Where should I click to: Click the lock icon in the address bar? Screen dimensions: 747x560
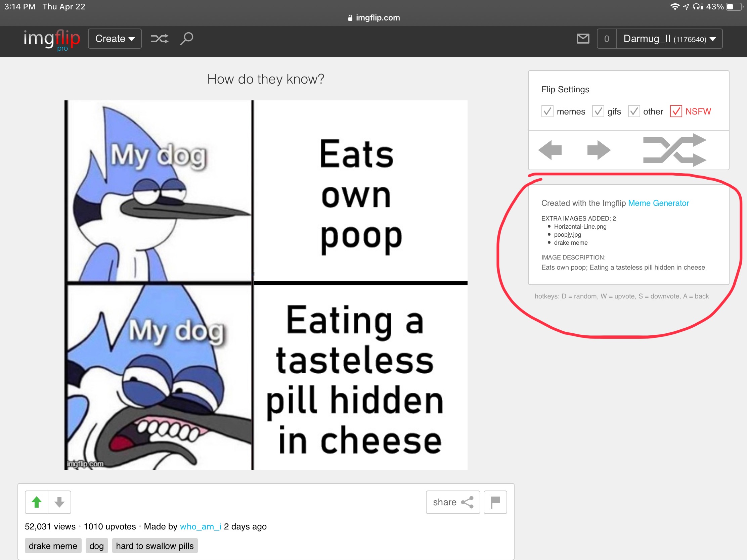pyautogui.click(x=350, y=18)
